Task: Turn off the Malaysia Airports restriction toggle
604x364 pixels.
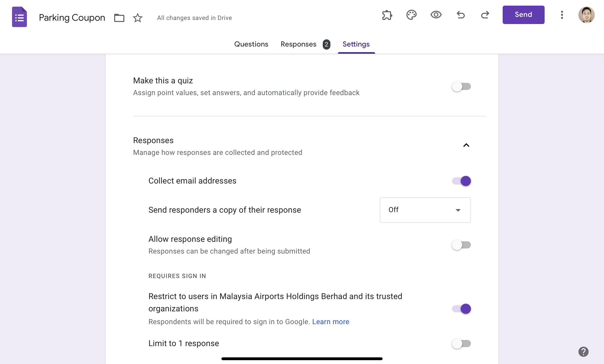Action: (461, 309)
